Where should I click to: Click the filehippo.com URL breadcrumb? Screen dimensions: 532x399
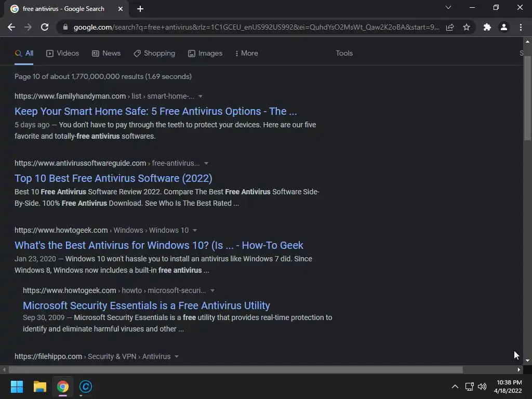92,356
